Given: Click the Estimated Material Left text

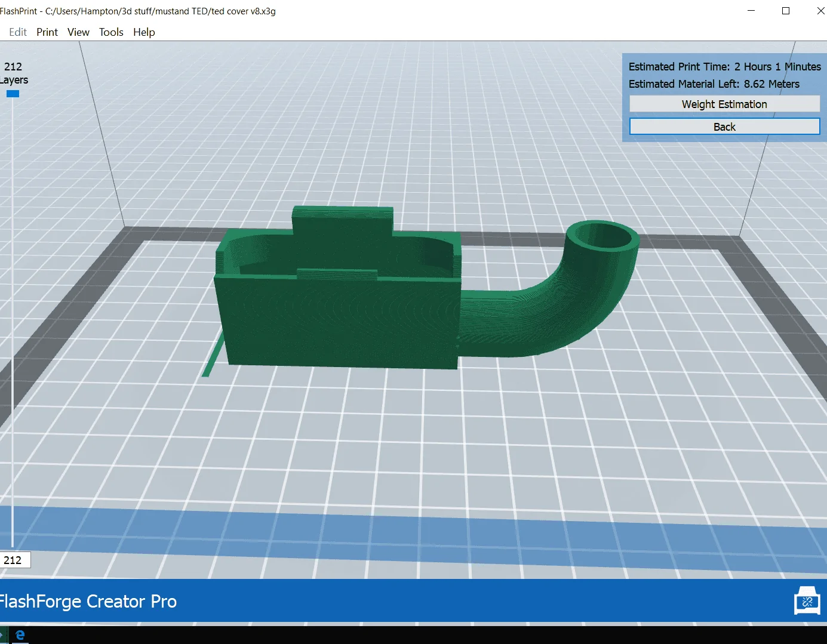Looking at the screenshot, I should coord(714,84).
